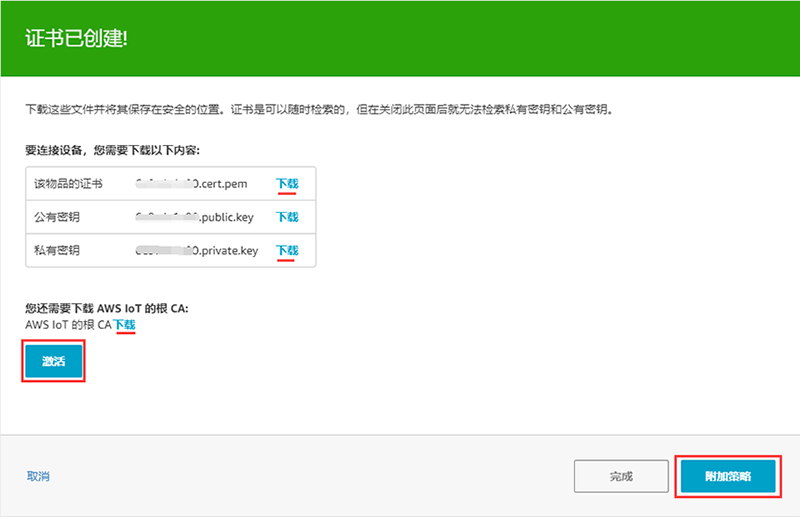Download the public.key file
Screen dimensions: 800x517
click(x=287, y=217)
